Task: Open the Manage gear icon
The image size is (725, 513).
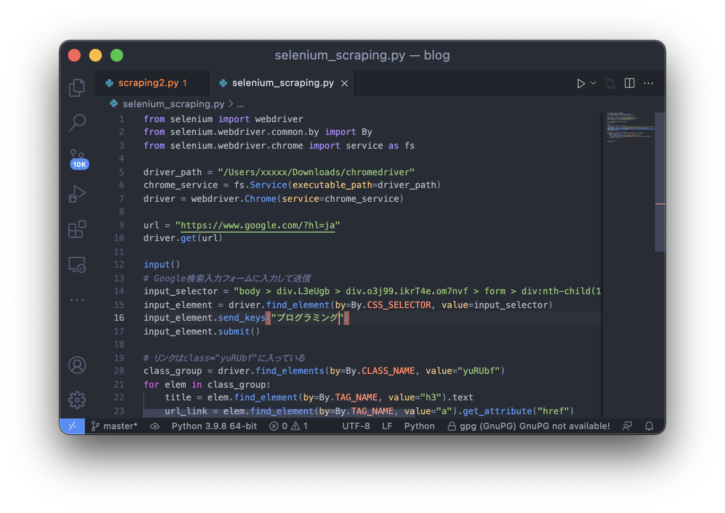Action: [77, 399]
